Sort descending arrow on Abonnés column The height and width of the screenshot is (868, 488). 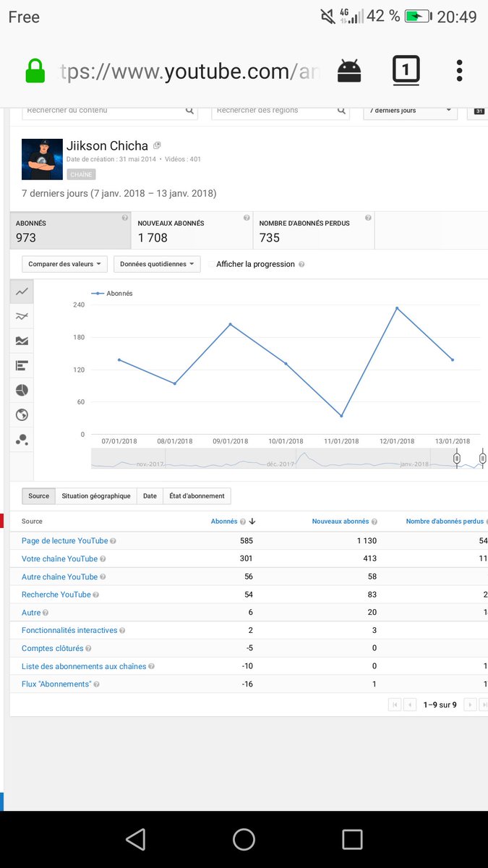(252, 522)
